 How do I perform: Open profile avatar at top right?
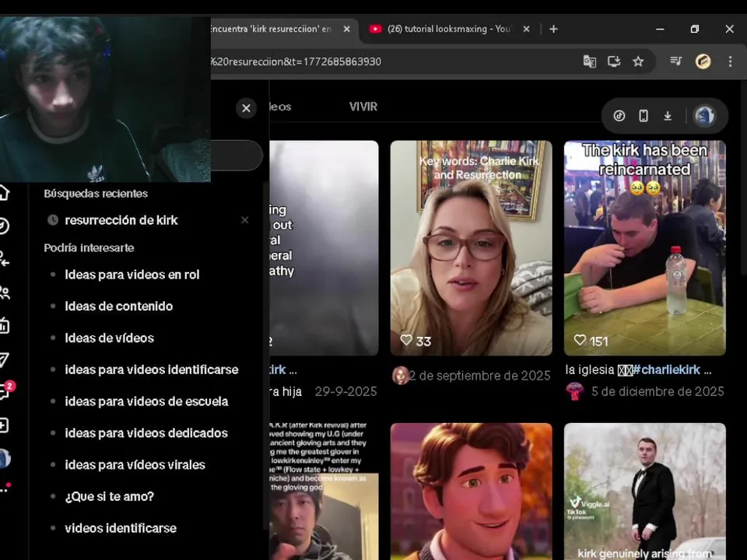pos(704,116)
